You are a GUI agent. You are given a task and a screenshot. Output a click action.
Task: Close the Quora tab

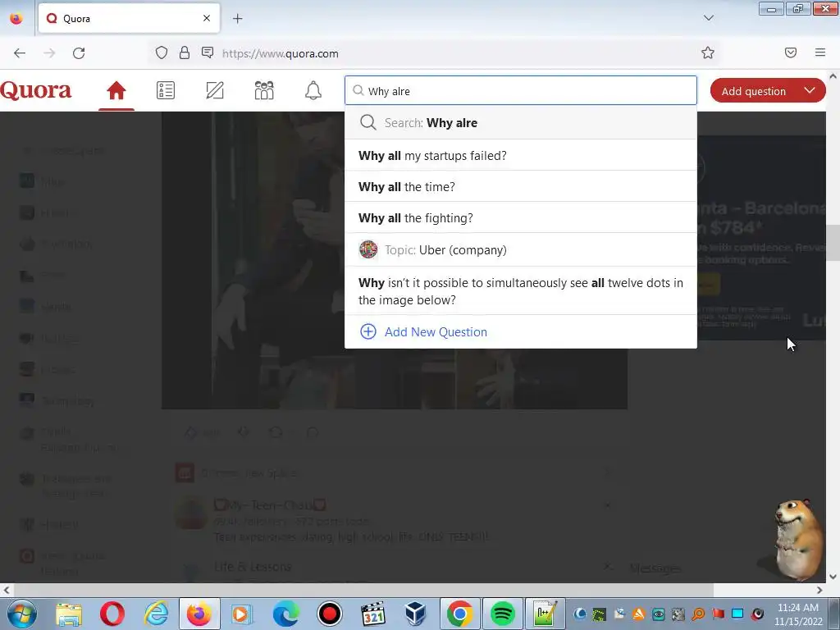pos(206,18)
